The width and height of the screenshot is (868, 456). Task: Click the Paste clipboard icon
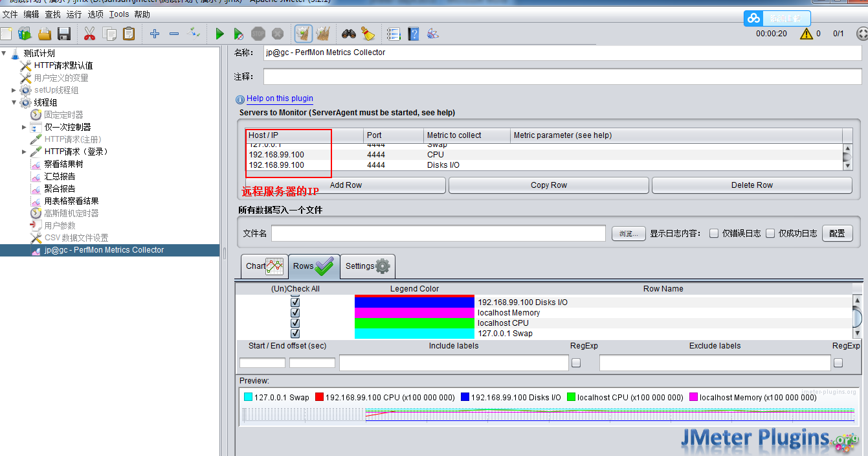[129, 34]
